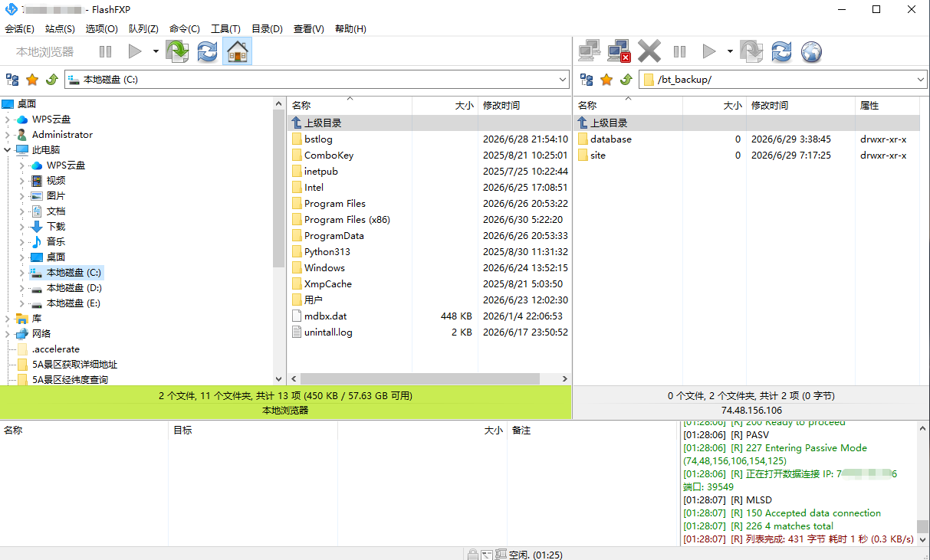This screenshot has height=560, width=930.
Task: Pause the remote pane transfer
Action: (x=679, y=51)
